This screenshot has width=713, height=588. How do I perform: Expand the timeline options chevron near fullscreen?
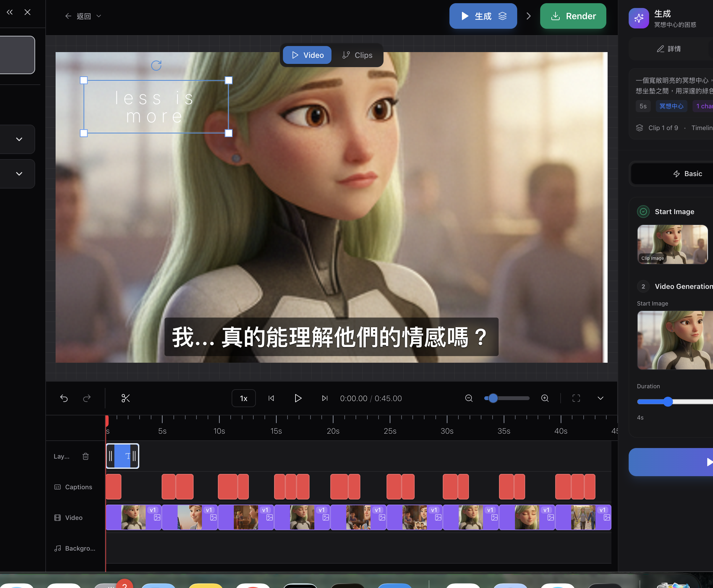point(600,398)
